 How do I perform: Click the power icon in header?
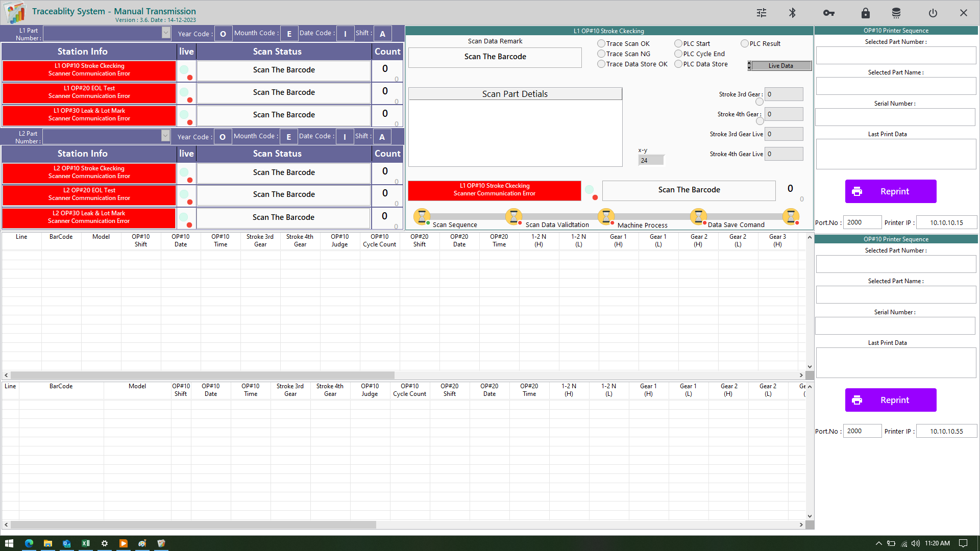point(933,13)
